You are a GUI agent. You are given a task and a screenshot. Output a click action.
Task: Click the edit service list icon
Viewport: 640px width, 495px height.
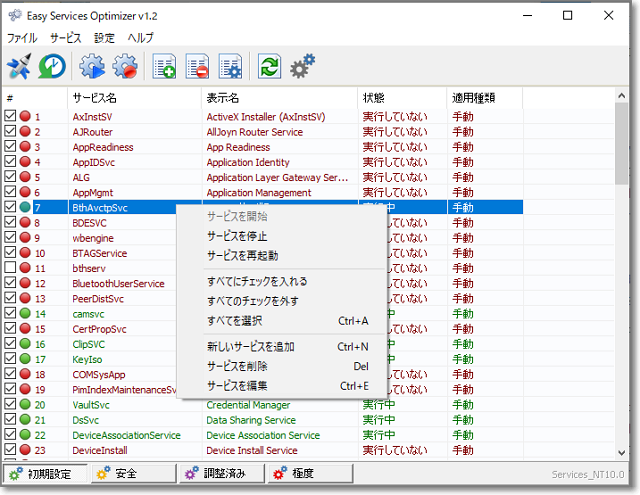(230, 67)
